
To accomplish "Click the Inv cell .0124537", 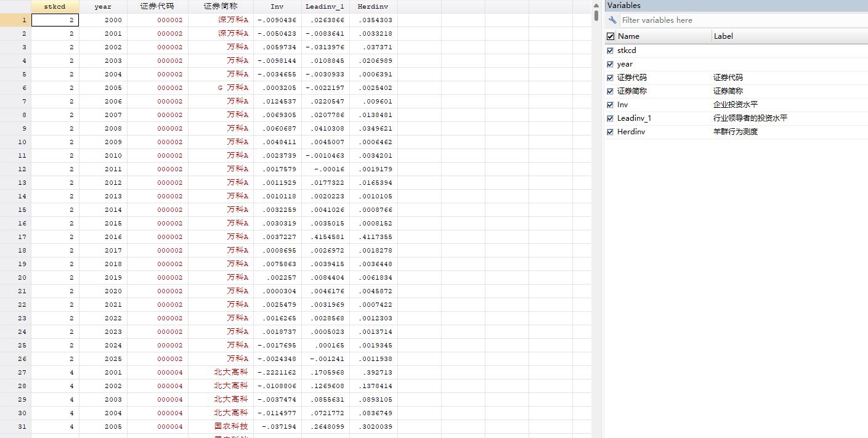I will 277,102.
